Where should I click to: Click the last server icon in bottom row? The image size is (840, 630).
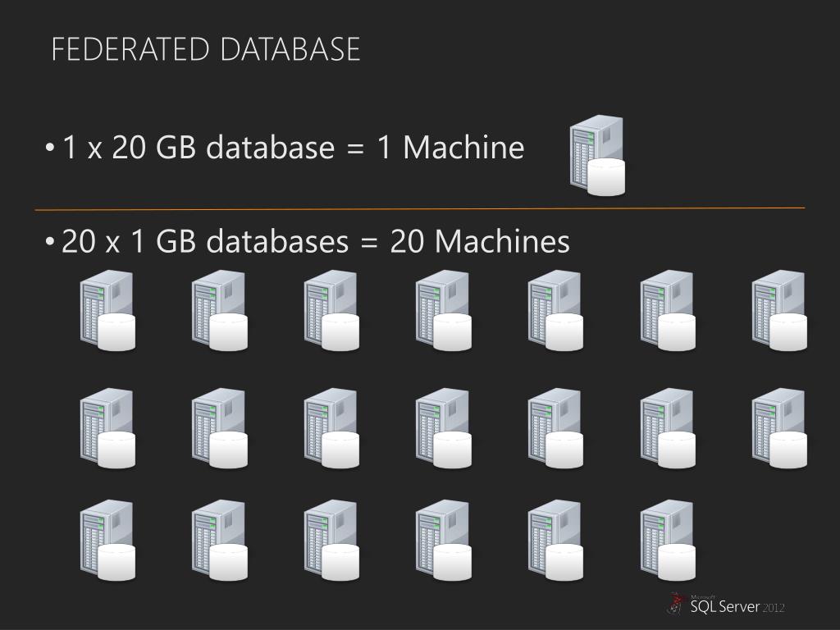pyautogui.click(x=668, y=540)
